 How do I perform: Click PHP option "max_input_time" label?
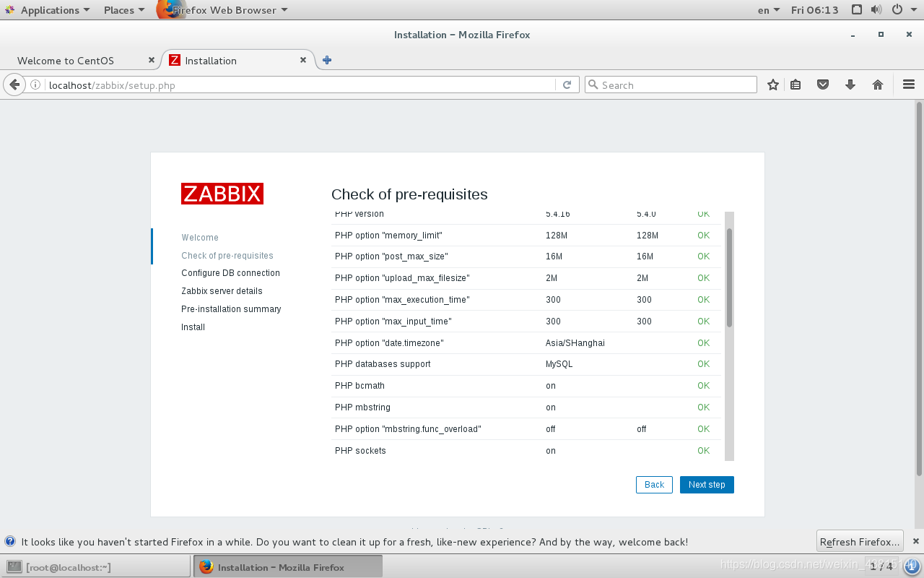393,321
